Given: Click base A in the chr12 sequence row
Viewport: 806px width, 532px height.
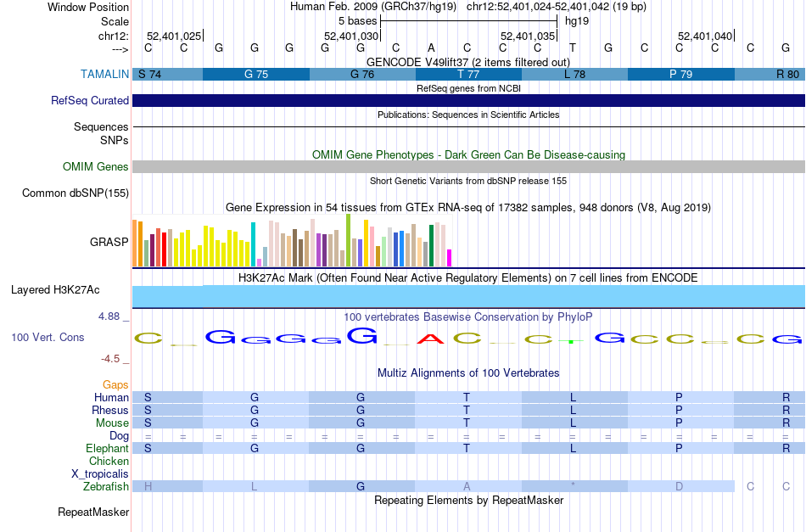Looking at the screenshot, I should (x=431, y=48).
